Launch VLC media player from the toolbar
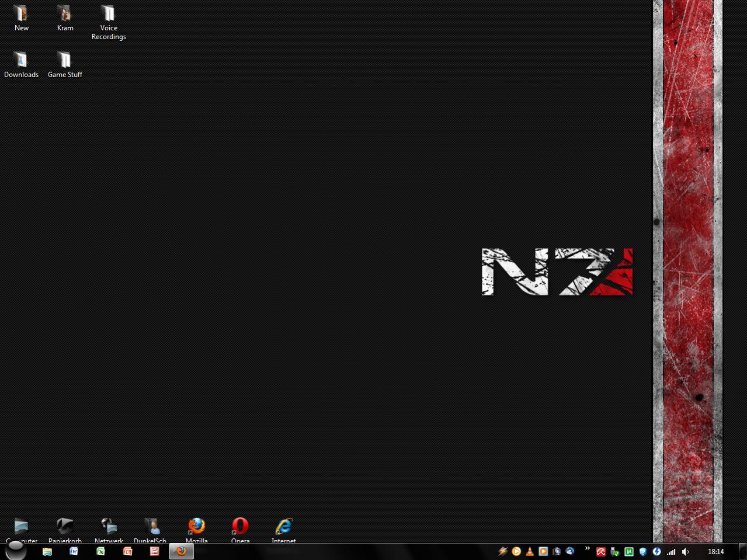Viewport: 747px width, 560px height. 530,551
